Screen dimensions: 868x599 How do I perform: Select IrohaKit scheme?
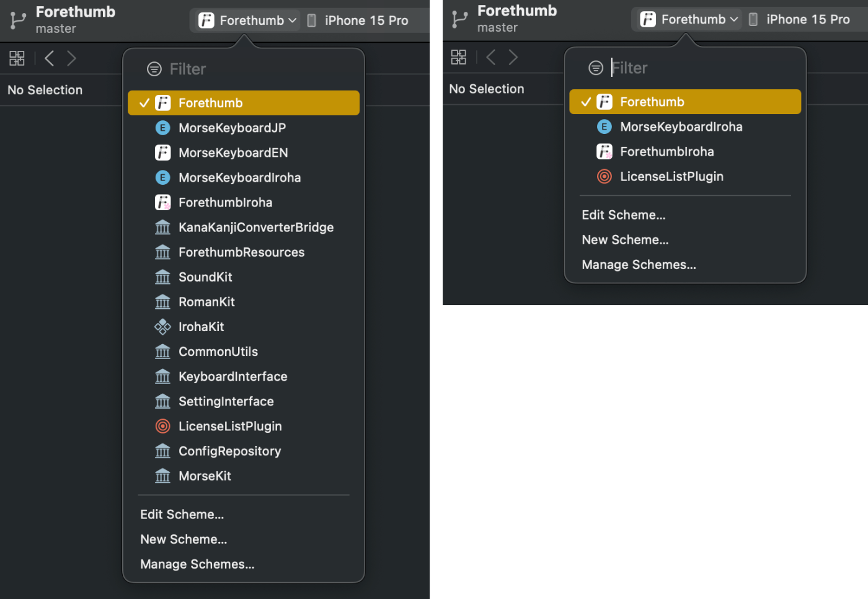tap(244, 327)
